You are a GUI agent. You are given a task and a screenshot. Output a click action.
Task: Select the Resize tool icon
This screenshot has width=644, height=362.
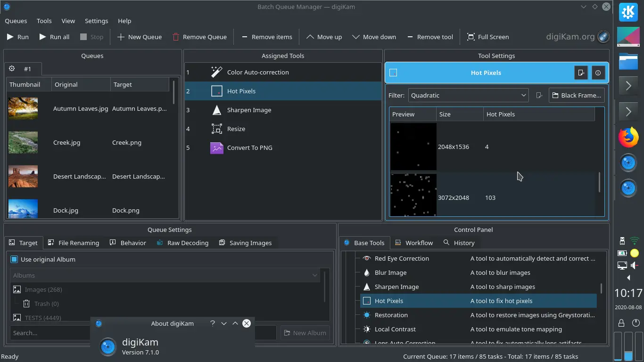coord(216,129)
